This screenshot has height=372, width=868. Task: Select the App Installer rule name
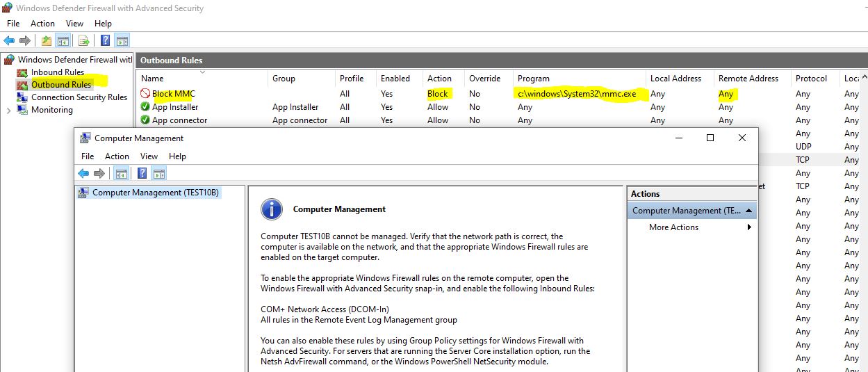click(x=175, y=107)
